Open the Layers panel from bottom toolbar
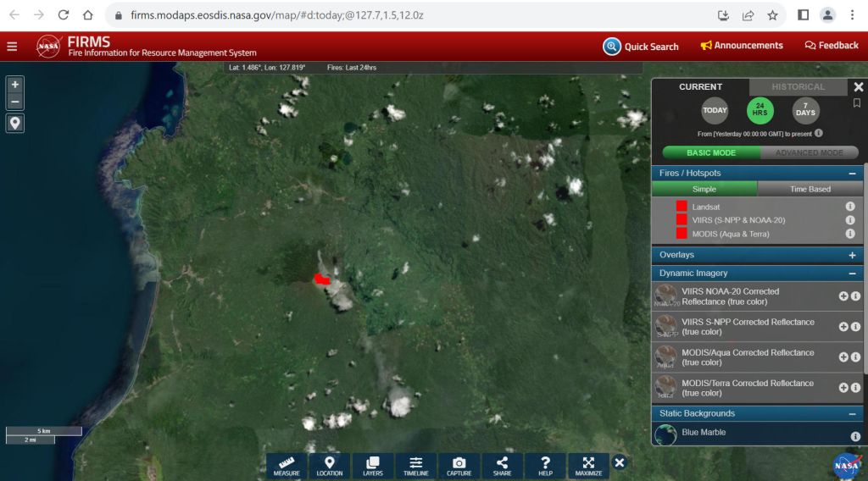 pyautogui.click(x=373, y=466)
